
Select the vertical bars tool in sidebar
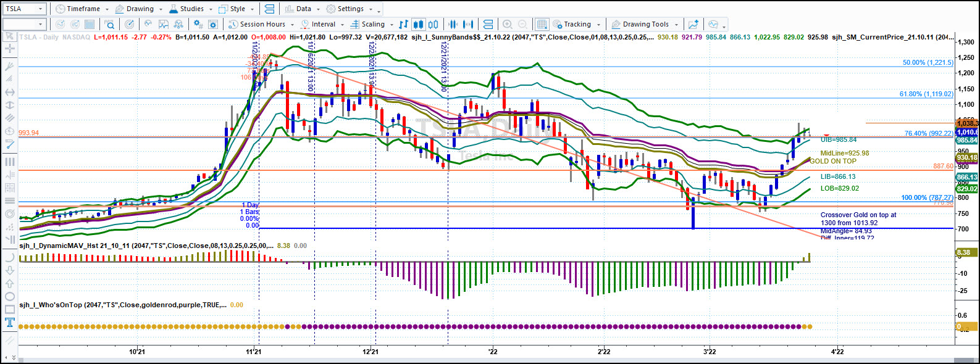9,162
